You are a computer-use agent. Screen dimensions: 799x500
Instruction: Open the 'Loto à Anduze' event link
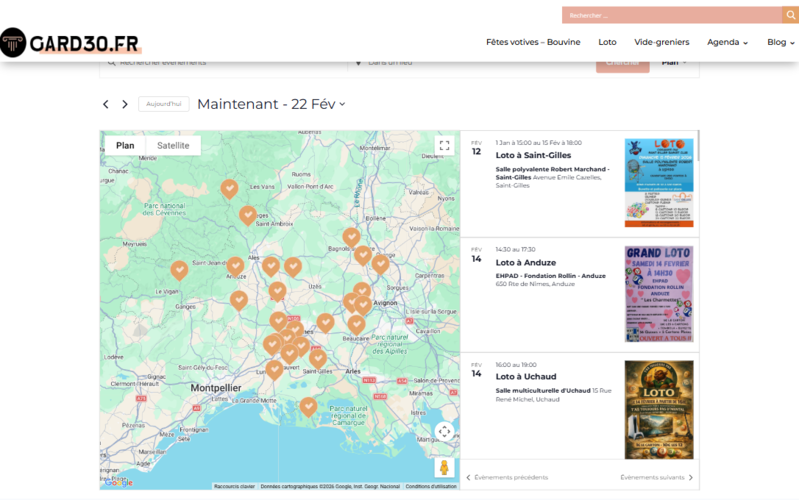coord(525,262)
